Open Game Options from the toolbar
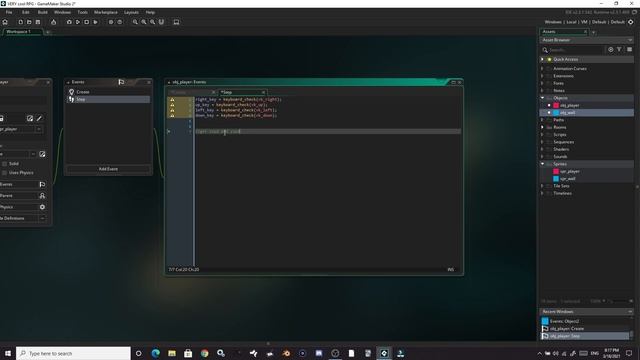This screenshot has height=360, width=640. coord(111,22)
